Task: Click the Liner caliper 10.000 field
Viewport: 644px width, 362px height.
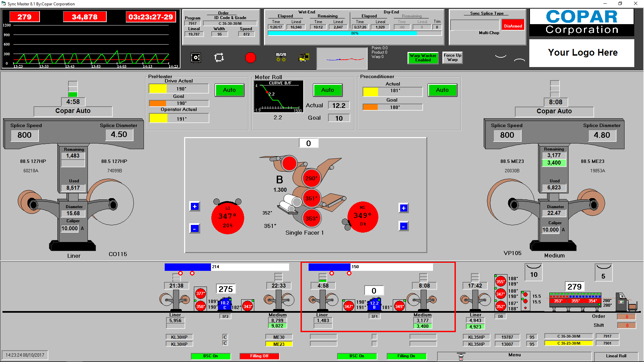Action: [69, 229]
